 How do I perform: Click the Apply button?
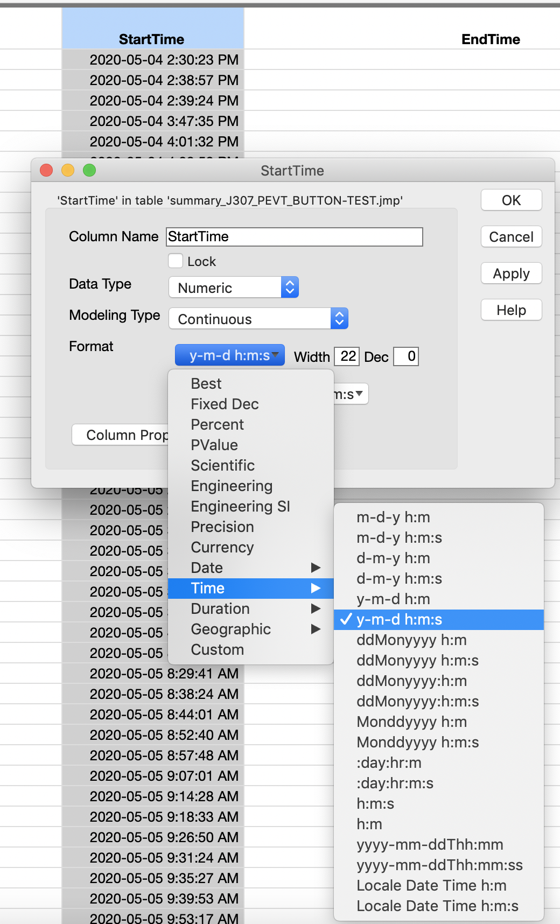pyautogui.click(x=511, y=274)
